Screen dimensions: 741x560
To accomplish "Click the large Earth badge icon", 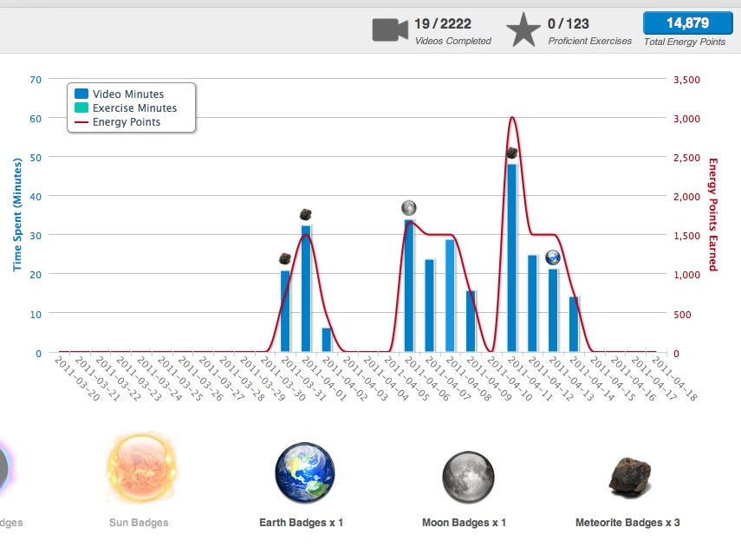I will (303, 474).
